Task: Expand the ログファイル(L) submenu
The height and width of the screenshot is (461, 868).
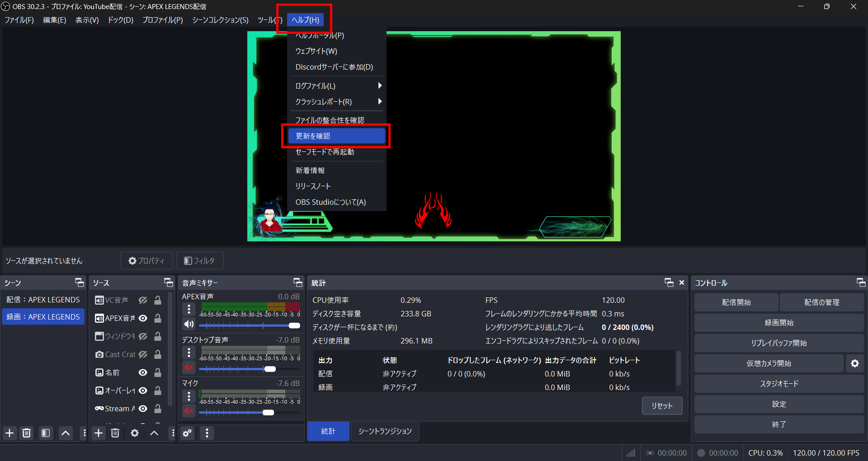Action: (337, 86)
